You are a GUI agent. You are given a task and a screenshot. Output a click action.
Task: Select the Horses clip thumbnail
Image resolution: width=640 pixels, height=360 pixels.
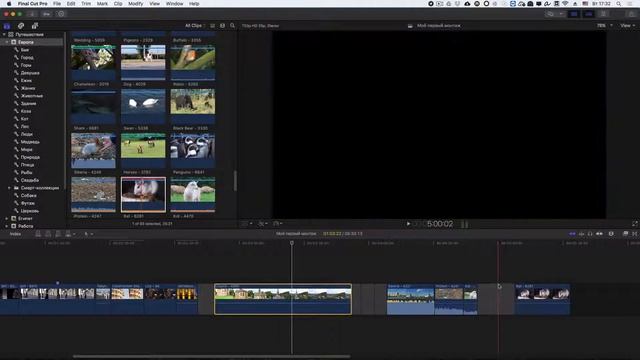pos(143,150)
